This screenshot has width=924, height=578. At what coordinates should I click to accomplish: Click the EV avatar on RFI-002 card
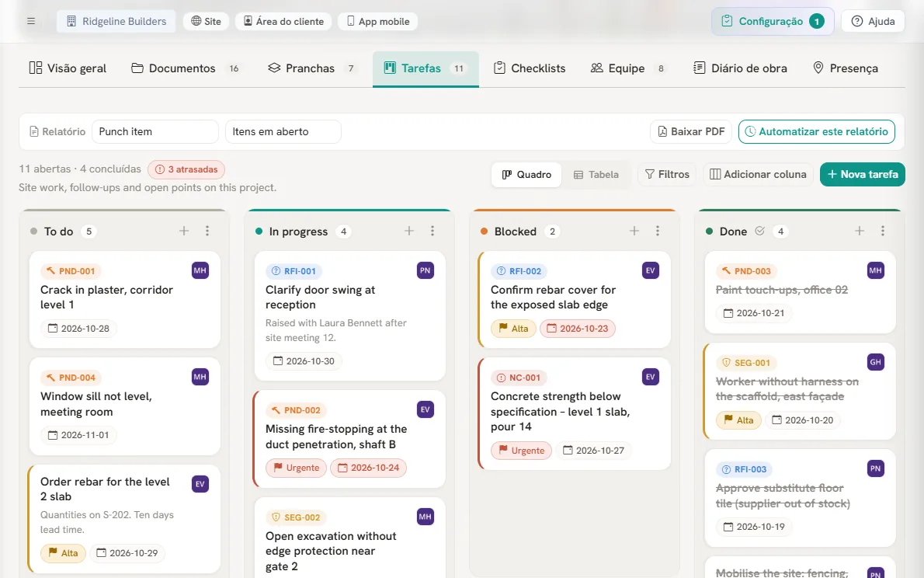(651, 270)
